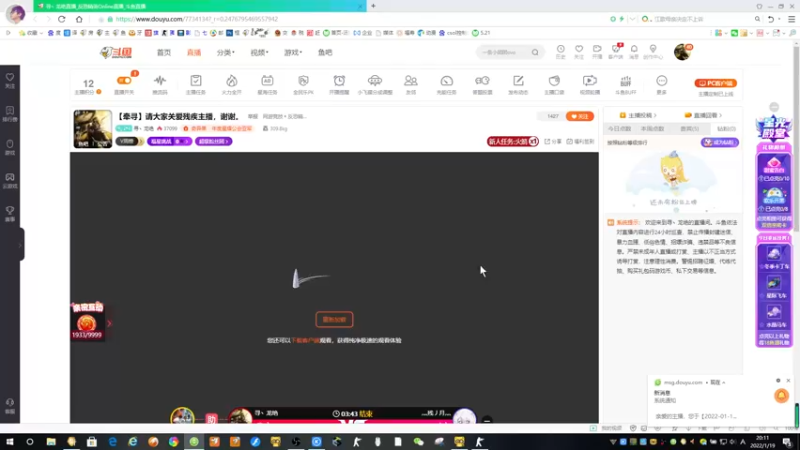Open WeChat from the taskbar
800x450 pixels.
coord(418,442)
